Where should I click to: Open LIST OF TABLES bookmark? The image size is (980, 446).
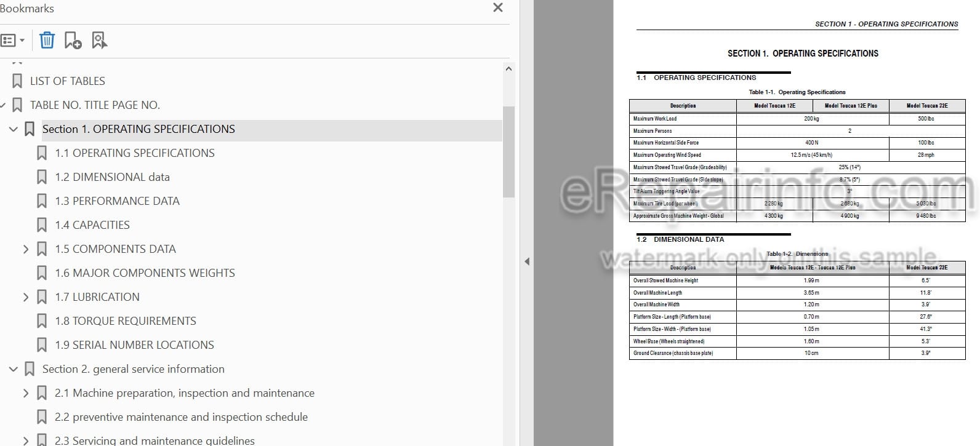[x=68, y=81]
